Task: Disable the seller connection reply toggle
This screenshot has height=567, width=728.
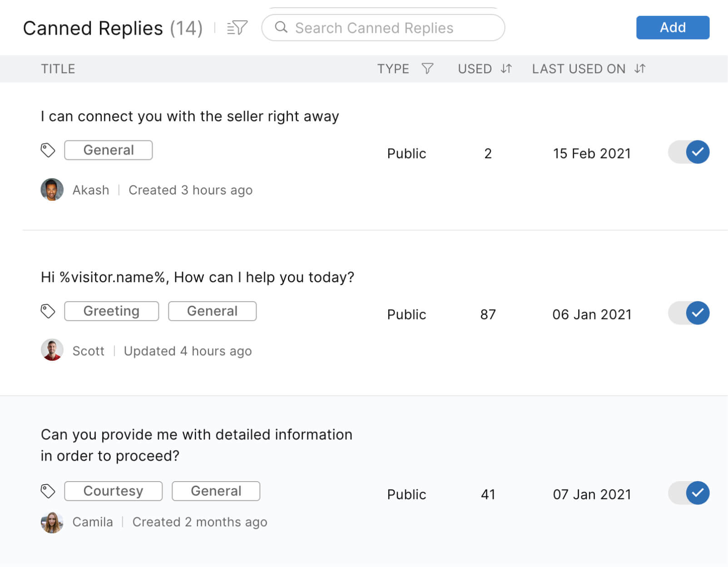Action: pos(688,152)
